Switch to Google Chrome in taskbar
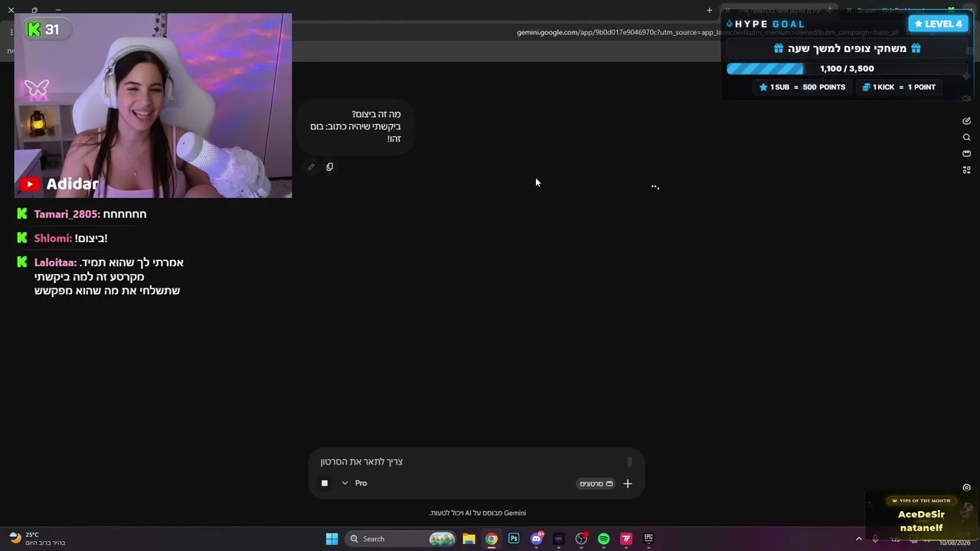The image size is (980, 551). point(492,539)
